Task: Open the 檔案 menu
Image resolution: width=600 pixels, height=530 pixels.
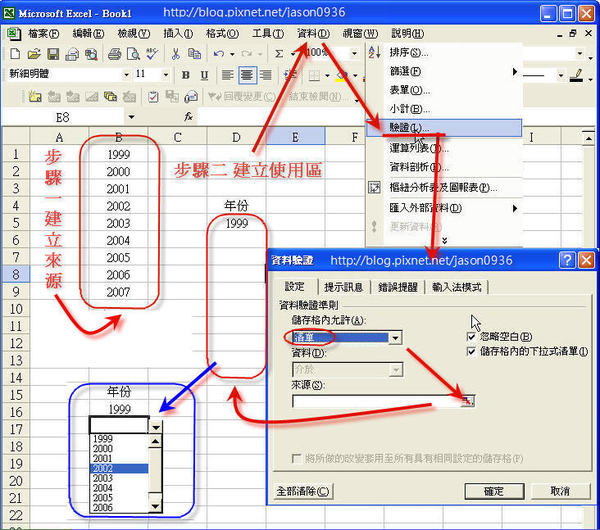Action: point(43,34)
